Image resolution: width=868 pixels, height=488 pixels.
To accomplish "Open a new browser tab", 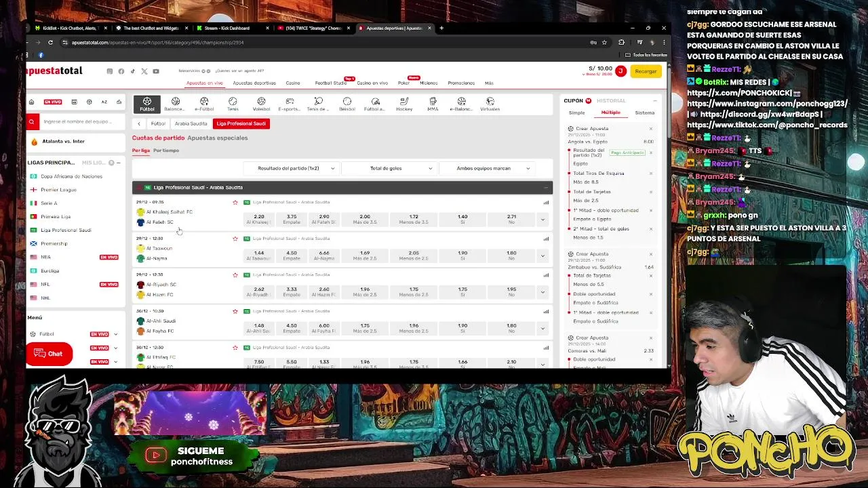I will (441, 28).
